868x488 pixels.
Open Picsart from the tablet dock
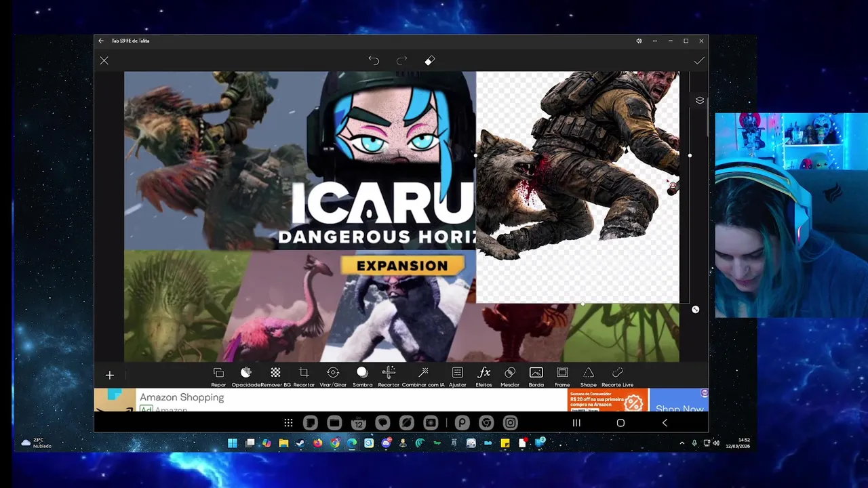click(462, 423)
